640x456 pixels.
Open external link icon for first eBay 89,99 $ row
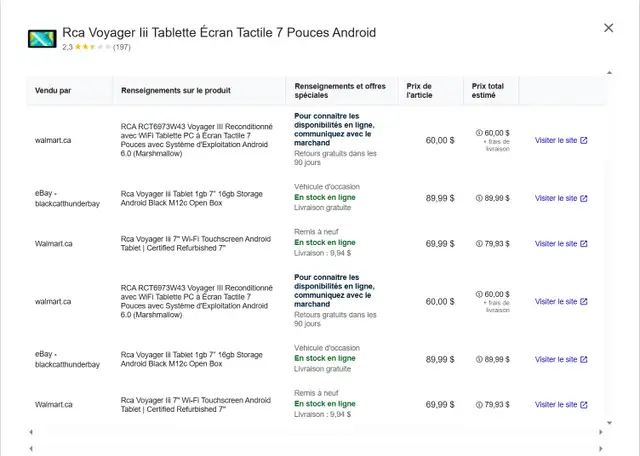point(584,198)
